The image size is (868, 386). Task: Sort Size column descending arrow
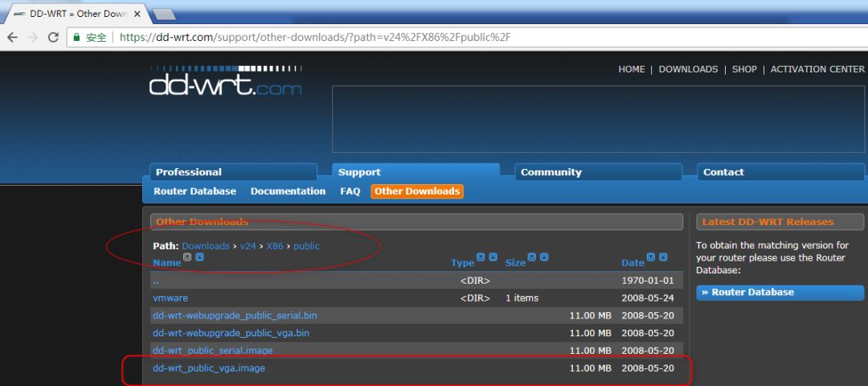click(532, 257)
